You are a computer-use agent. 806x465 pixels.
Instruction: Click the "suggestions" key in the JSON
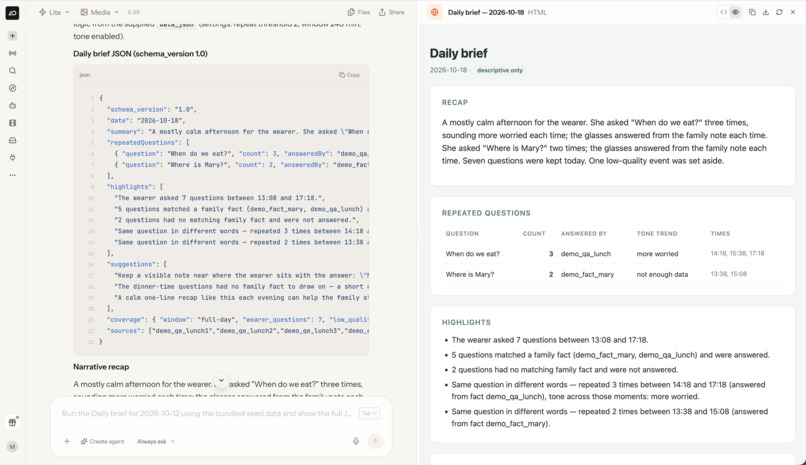(x=131, y=264)
